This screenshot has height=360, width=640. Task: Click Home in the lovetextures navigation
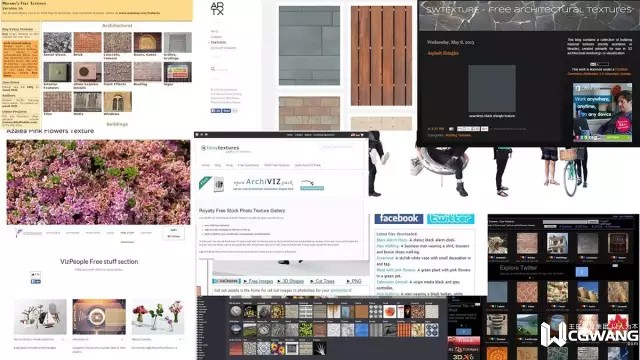(206, 165)
